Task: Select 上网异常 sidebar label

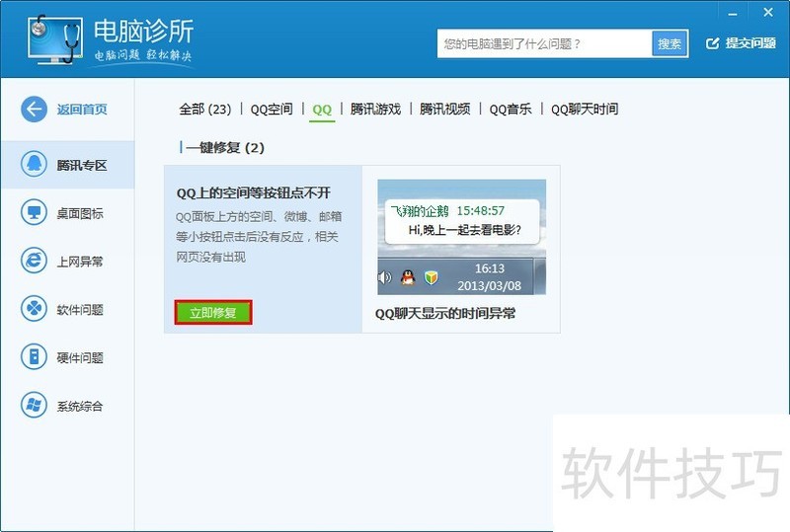Action: coord(80,262)
